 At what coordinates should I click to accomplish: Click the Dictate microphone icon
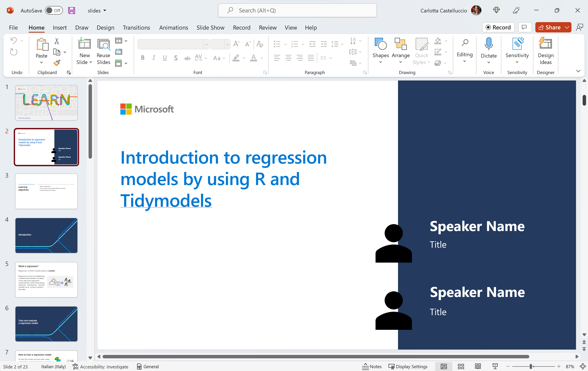pos(488,44)
